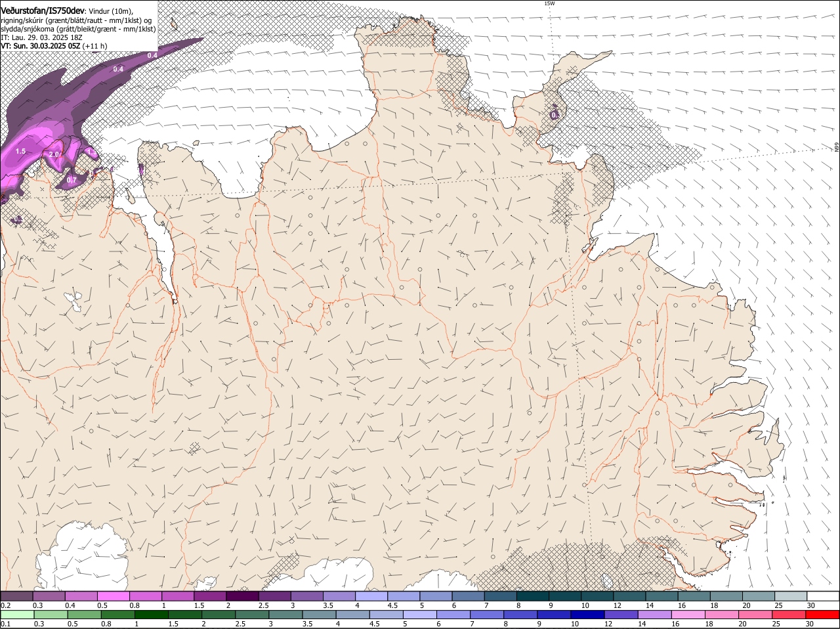Select the pink 18 swatch in lower row
The width and height of the screenshot is (840, 629).
click(723, 615)
